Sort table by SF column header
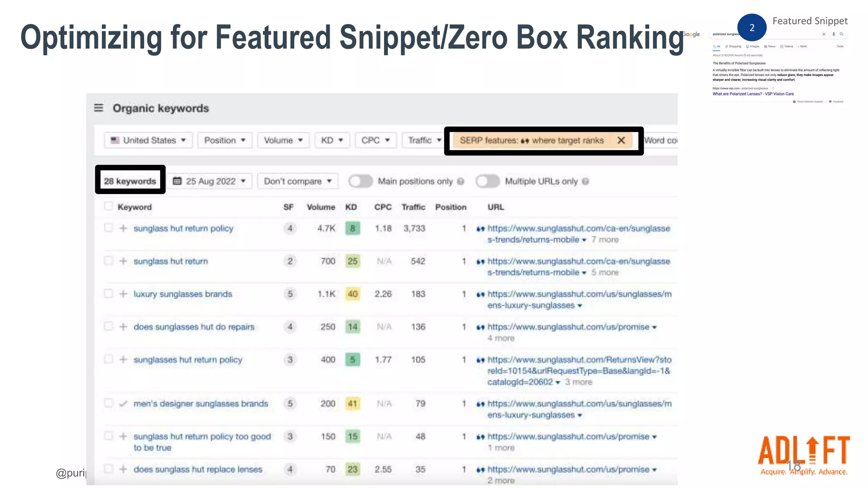868x488 pixels. point(288,207)
